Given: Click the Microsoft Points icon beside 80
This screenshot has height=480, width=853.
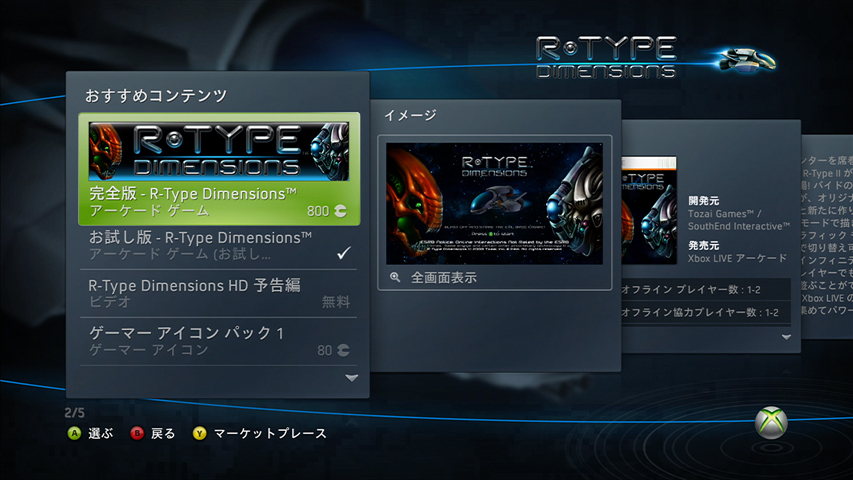Looking at the screenshot, I should point(343,350).
